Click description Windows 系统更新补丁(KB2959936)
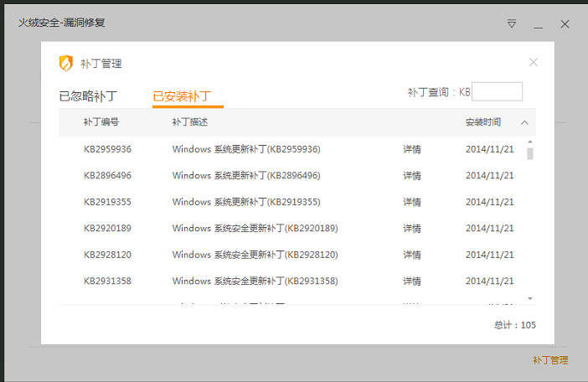The width and height of the screenshot is (588, 382). click(x=246, y=149)
